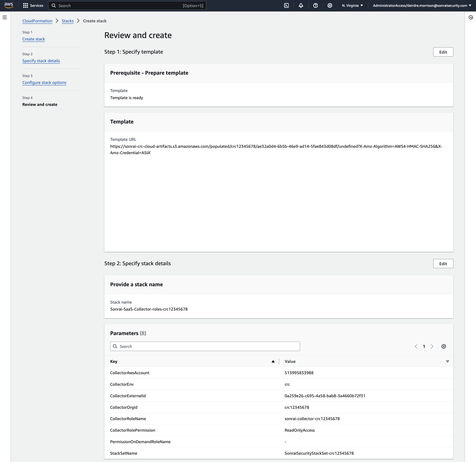Screen dimensions: 476x462
Task: Click the Key column header
Action: pos(114,361)
